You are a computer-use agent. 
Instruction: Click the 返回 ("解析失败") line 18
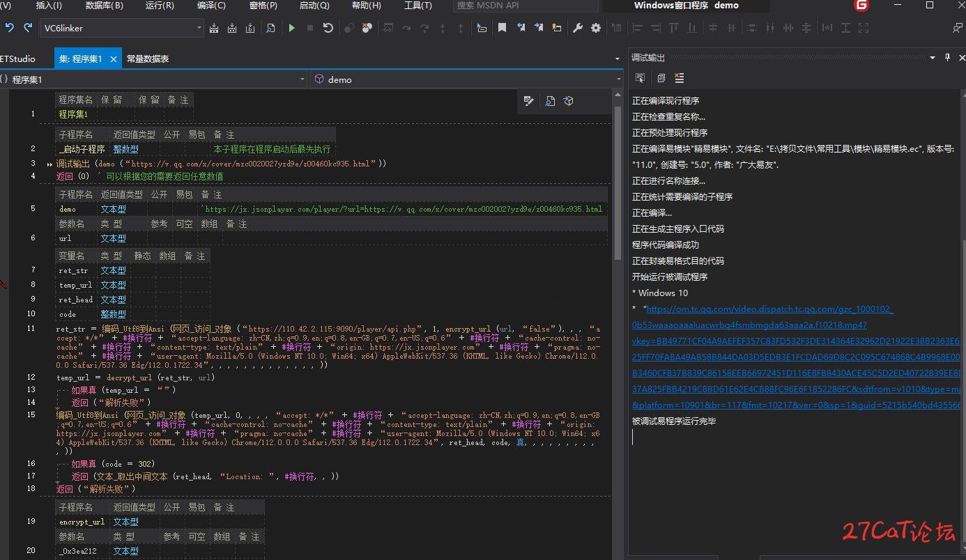[96, 489]
